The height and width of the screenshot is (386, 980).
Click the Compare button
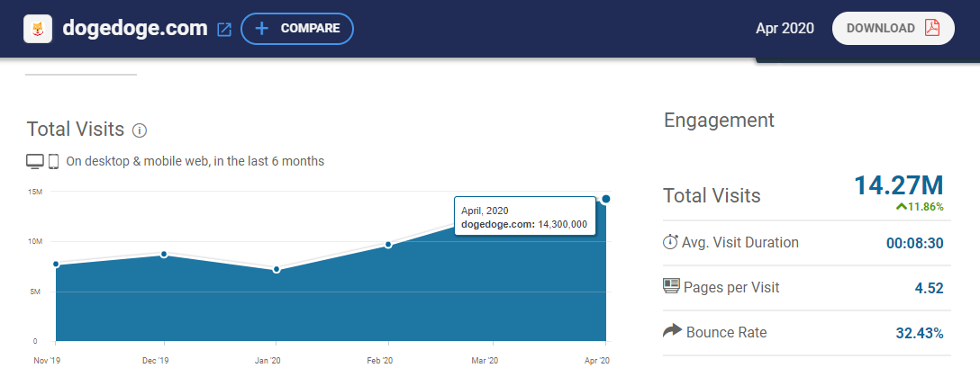click(x=297, y=29)
